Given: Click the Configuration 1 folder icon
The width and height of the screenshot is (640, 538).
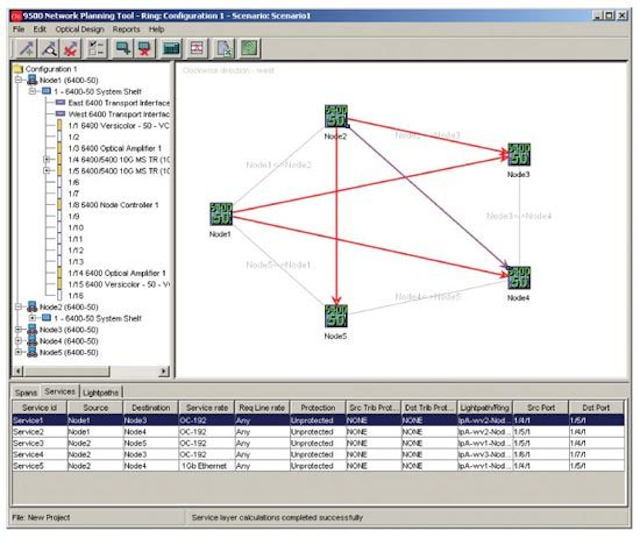Looking at the screenshot, I should click(x=18, y=69).
